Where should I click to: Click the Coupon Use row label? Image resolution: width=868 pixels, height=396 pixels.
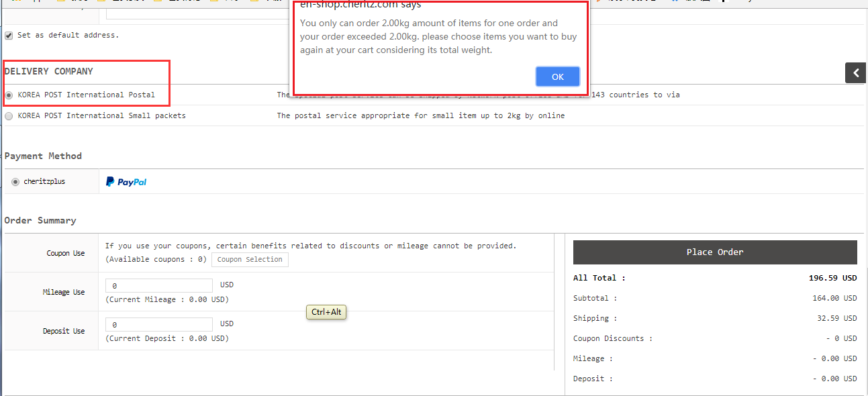(66, 254)
